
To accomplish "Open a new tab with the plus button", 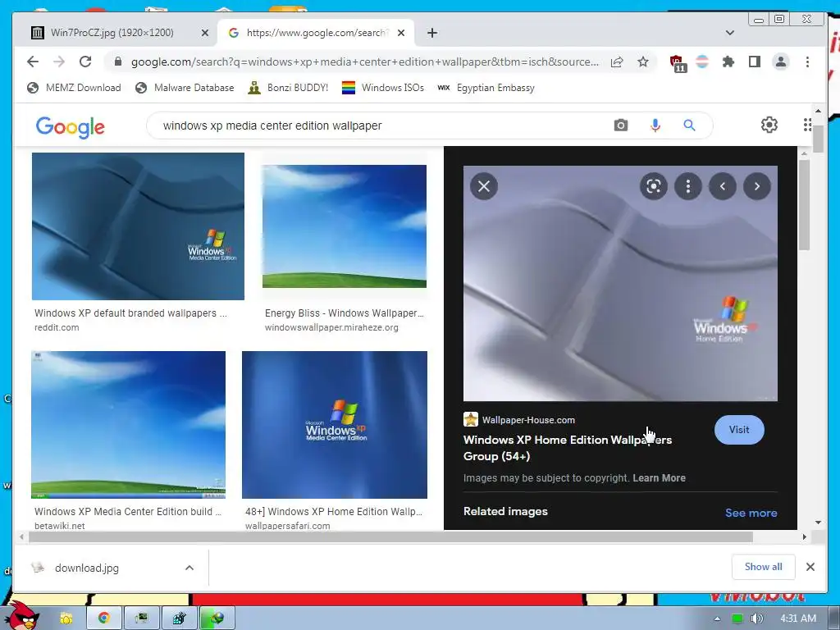I will (432, 33).
